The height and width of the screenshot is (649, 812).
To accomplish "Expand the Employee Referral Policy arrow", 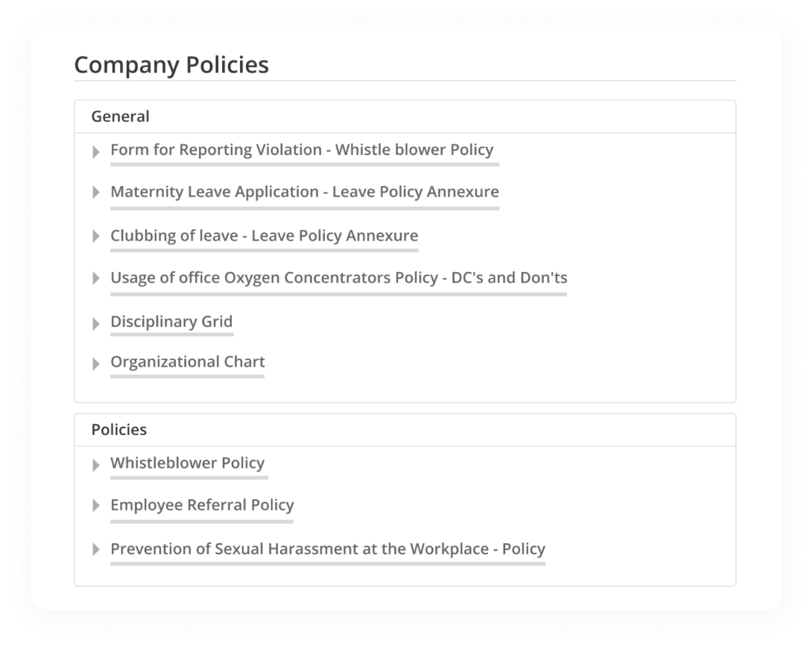I will 96,505.
